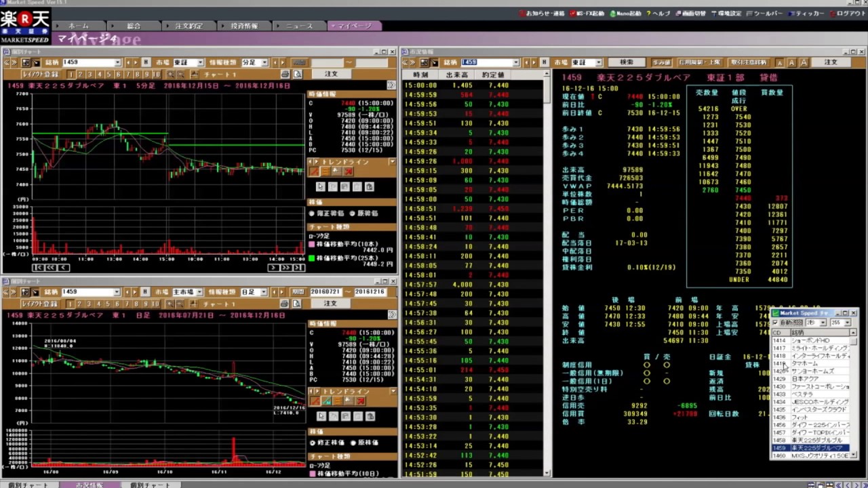
Task: Select 1458 楽天225ダブルブル in stock list
Action: coord(810,440)
